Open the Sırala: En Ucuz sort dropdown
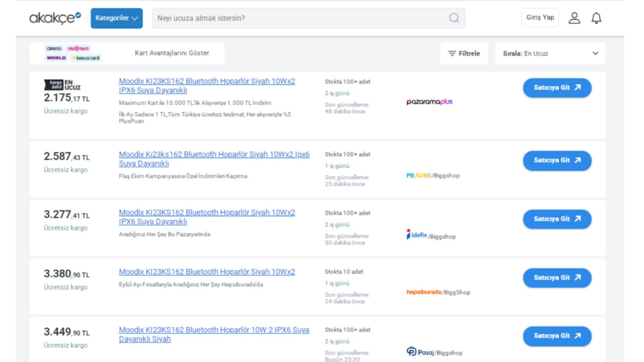Viewport: 644px width, 362px height. tap(550, 53)
